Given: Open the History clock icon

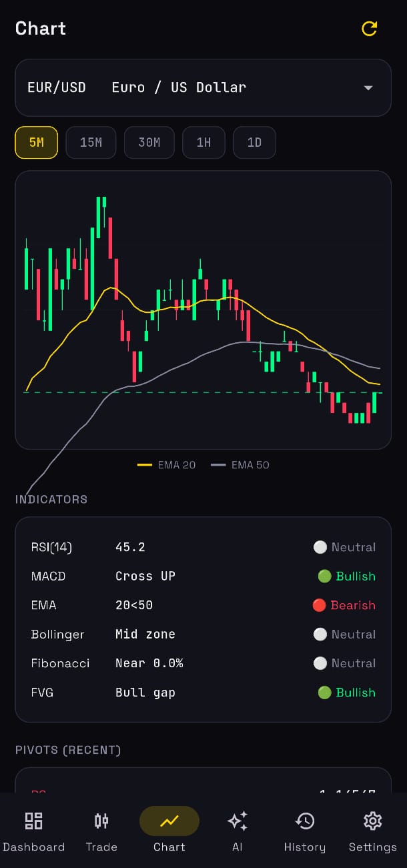Looking at the screenshot, I should pos(305,821).
